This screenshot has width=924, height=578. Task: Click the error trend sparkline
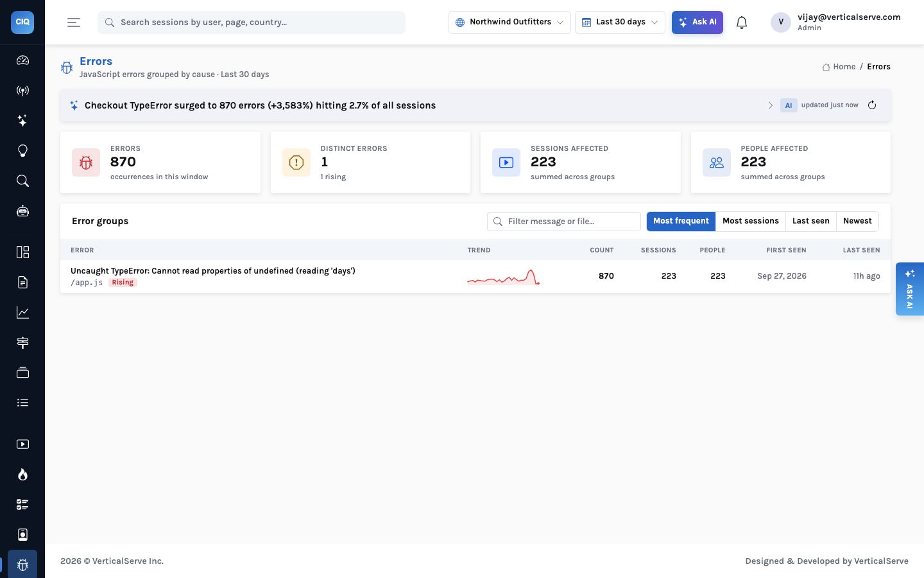504,277
